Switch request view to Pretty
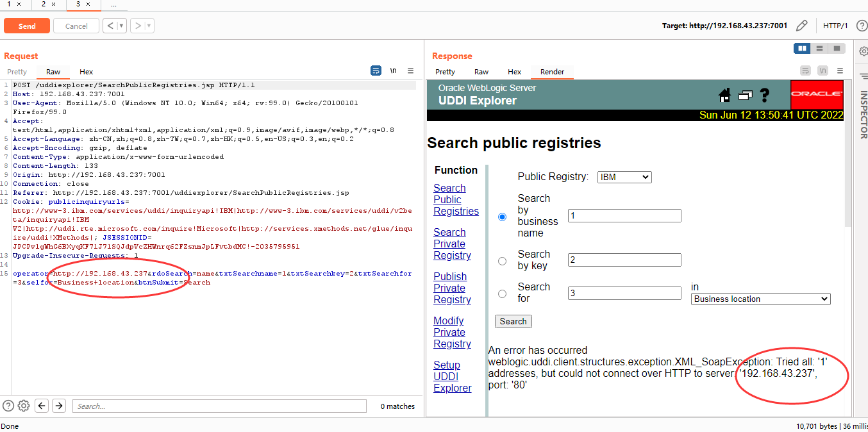 tap(17, 72)
